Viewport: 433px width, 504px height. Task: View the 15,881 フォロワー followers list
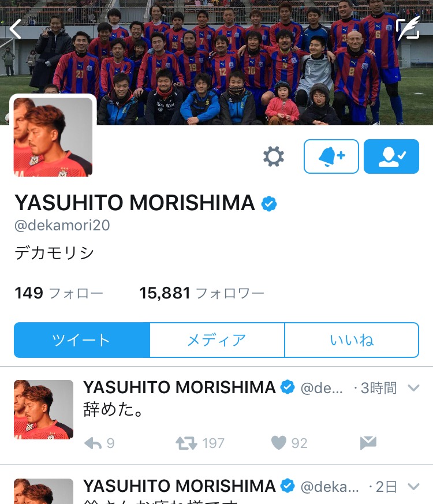201,293
